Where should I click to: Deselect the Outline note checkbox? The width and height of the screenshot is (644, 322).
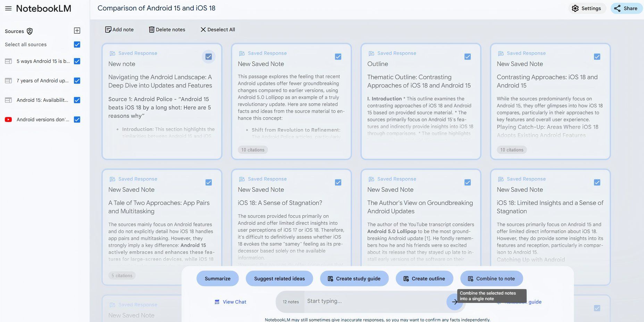(468, 57)
